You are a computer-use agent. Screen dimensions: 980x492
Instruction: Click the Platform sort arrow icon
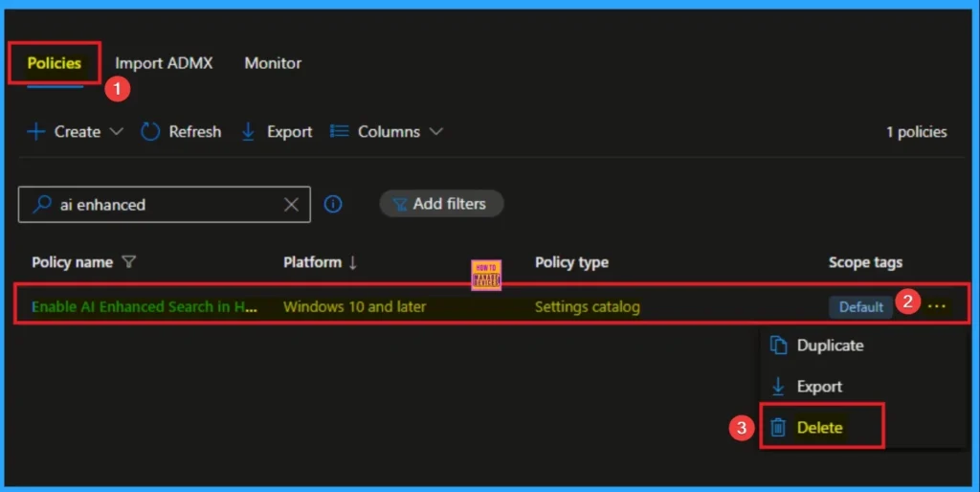[352, 262]
